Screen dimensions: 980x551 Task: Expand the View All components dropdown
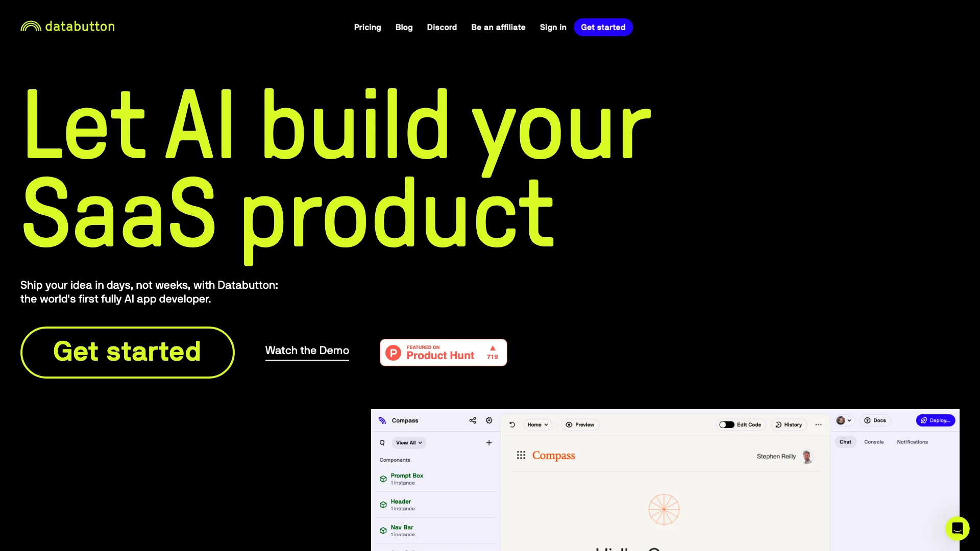(408, 443)
